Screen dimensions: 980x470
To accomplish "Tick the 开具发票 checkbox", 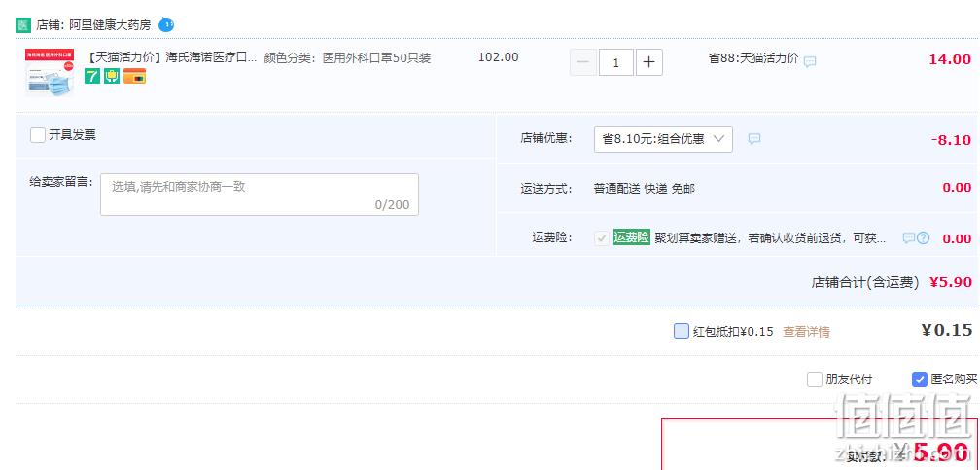I will [x=38, y=135].
